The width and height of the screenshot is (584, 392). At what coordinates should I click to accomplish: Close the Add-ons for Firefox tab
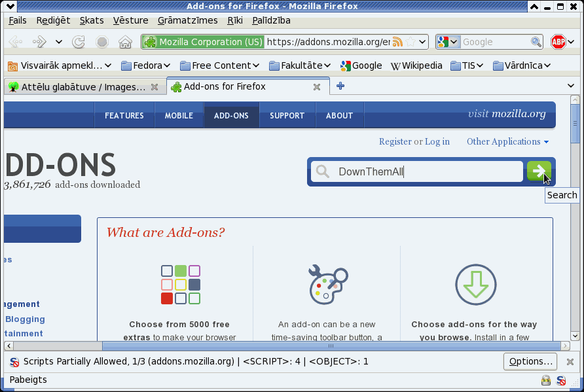point(317,87)
